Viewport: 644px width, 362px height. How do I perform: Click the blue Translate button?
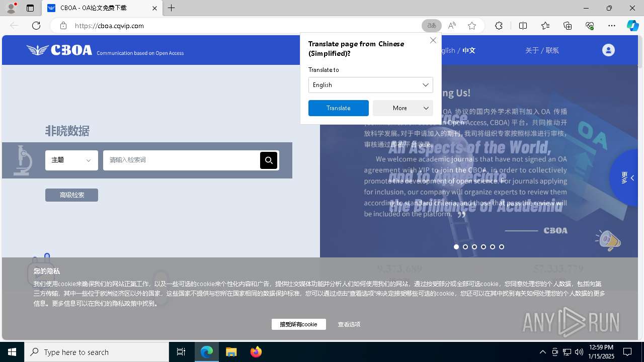[339, 108]
